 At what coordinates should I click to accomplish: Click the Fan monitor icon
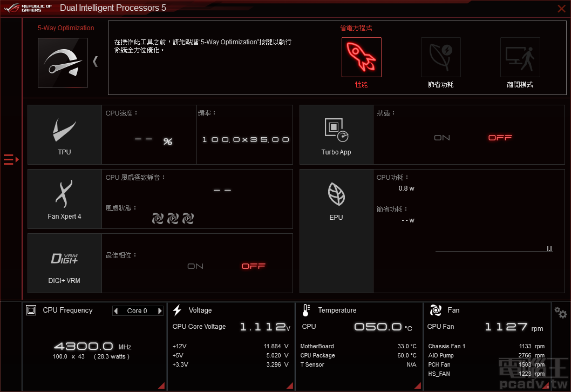pyautogui.click(x=436, y=310)
